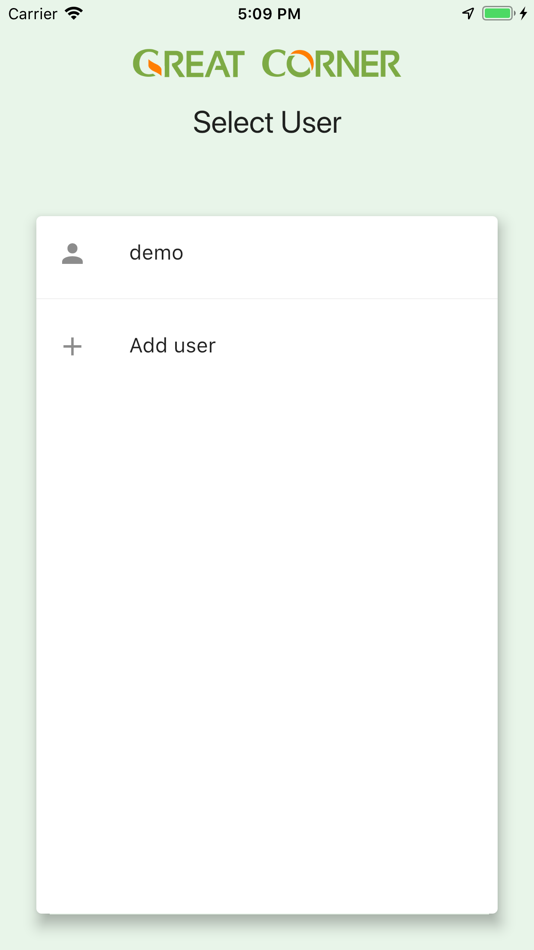This screenshot has height=950, width=534.
Task: Tap the Wi-Fi status icon
Action: [x=74, y=13]
